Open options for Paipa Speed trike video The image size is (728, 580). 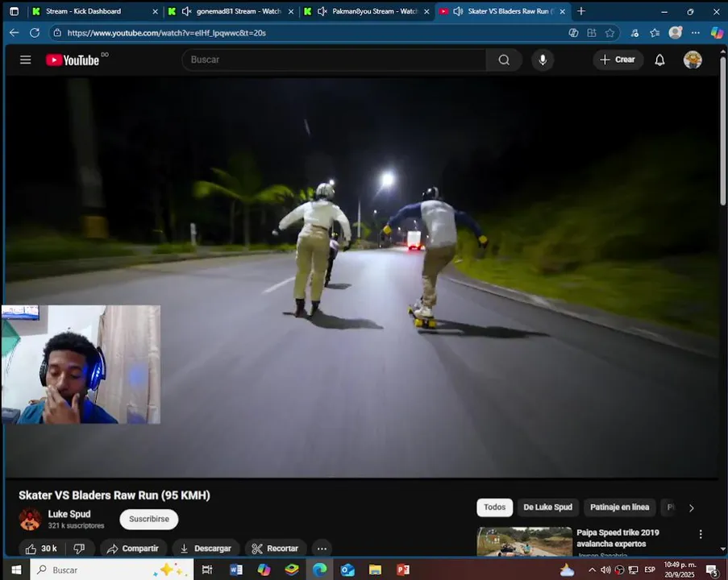(x=701, y=534)
